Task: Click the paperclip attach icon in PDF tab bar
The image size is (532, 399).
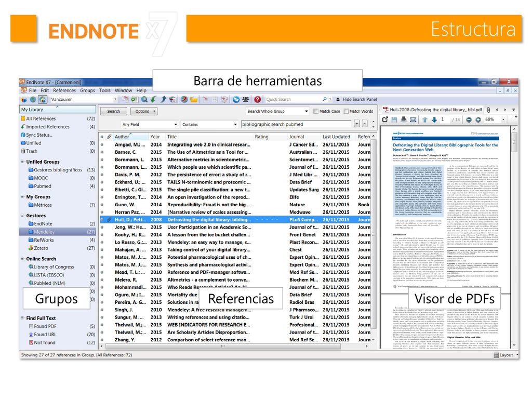Action: point(488,110)
